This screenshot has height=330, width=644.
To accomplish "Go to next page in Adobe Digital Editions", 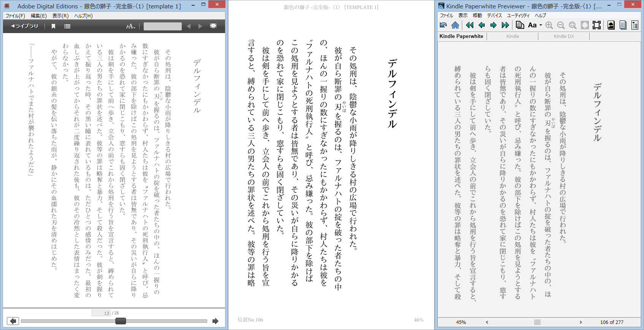I will [216, 321].
